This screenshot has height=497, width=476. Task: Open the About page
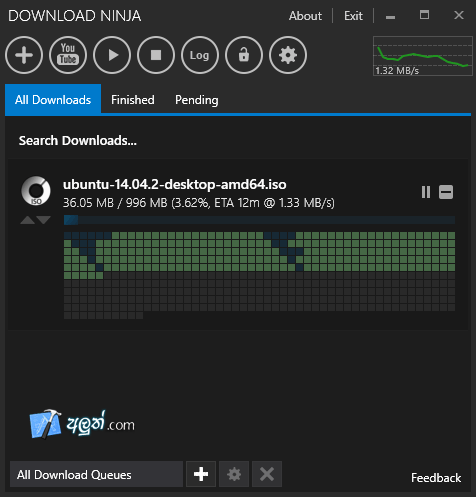tap(305, 16)
